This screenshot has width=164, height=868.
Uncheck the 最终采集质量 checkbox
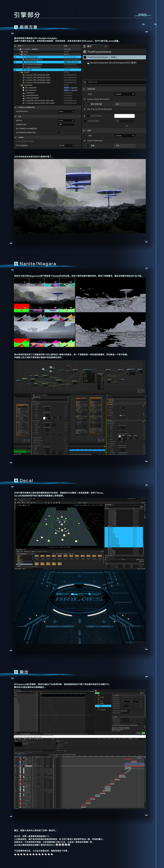(88, 104)
